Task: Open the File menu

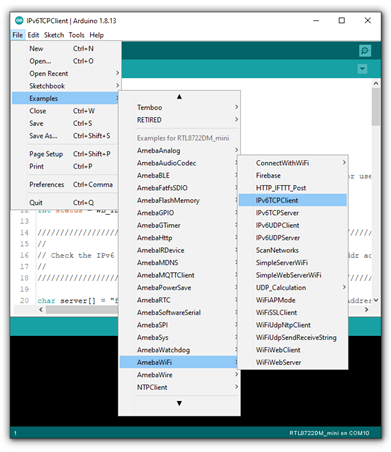Action: click(18, 35)
